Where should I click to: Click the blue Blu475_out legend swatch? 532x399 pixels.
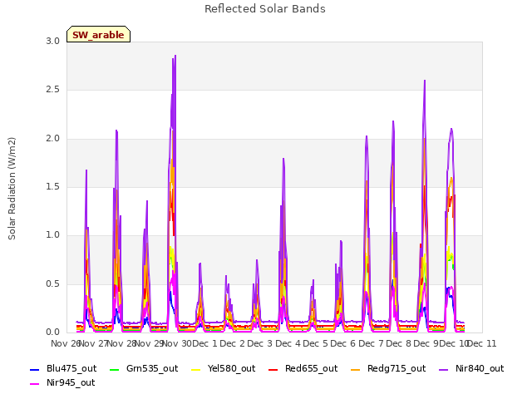click(x=35, y=369)
